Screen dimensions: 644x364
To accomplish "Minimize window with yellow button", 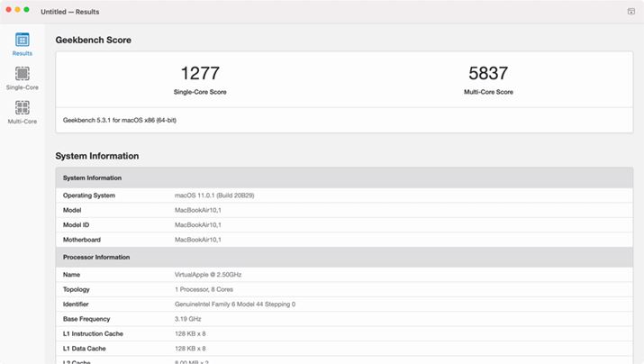I will (18, 9).
